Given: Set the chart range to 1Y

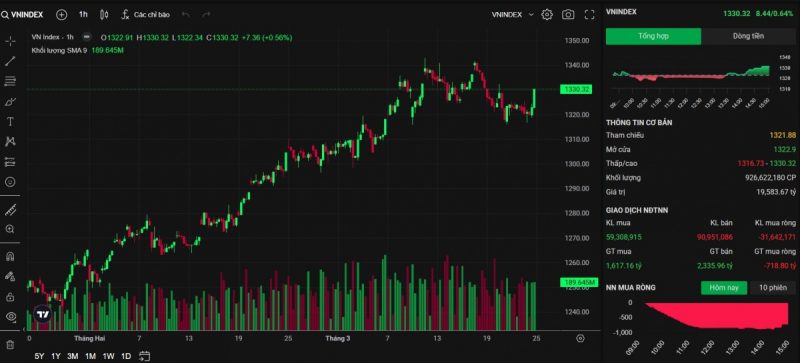Looking at the screenshot, I should [x=56, y=356].
